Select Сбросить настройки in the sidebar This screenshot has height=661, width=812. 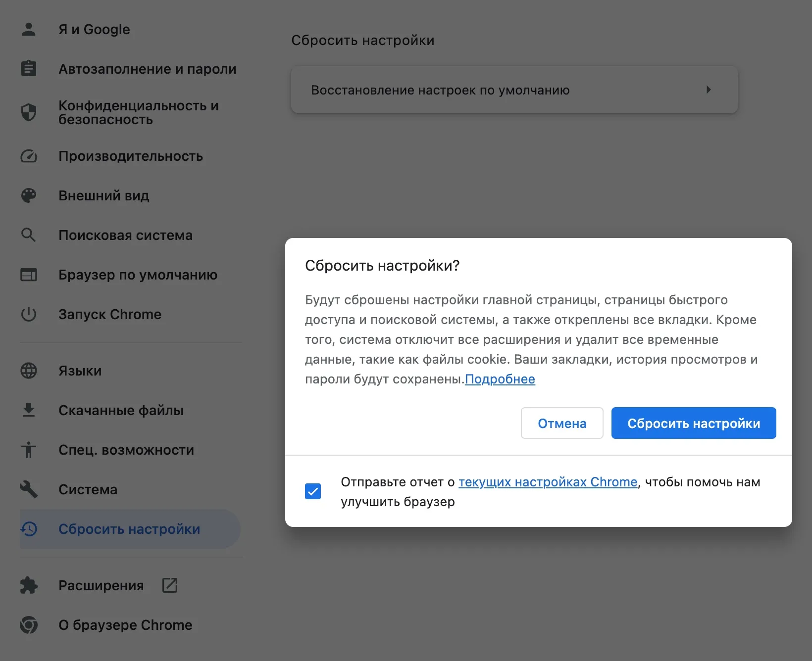point(130,529)
